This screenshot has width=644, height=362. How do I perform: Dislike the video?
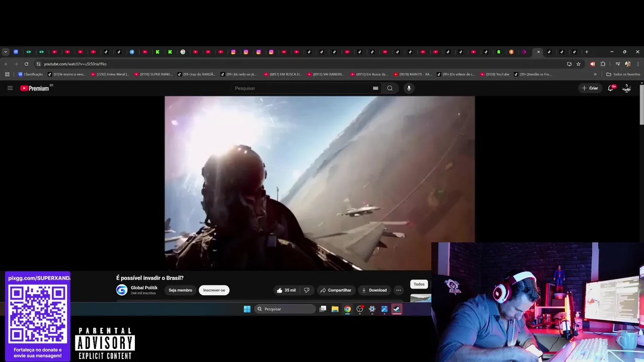pyautogui.click(x=306, y=290)
